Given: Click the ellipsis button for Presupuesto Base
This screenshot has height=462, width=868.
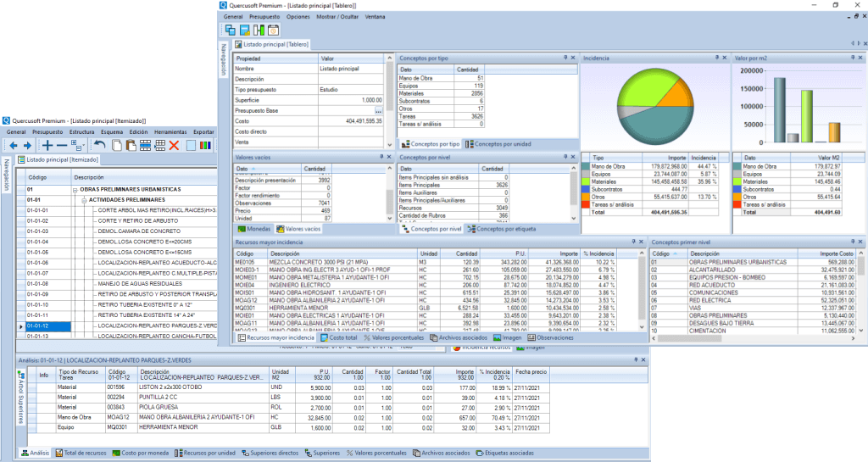Looking at the screenshot, I should click(x=378, y=111).
